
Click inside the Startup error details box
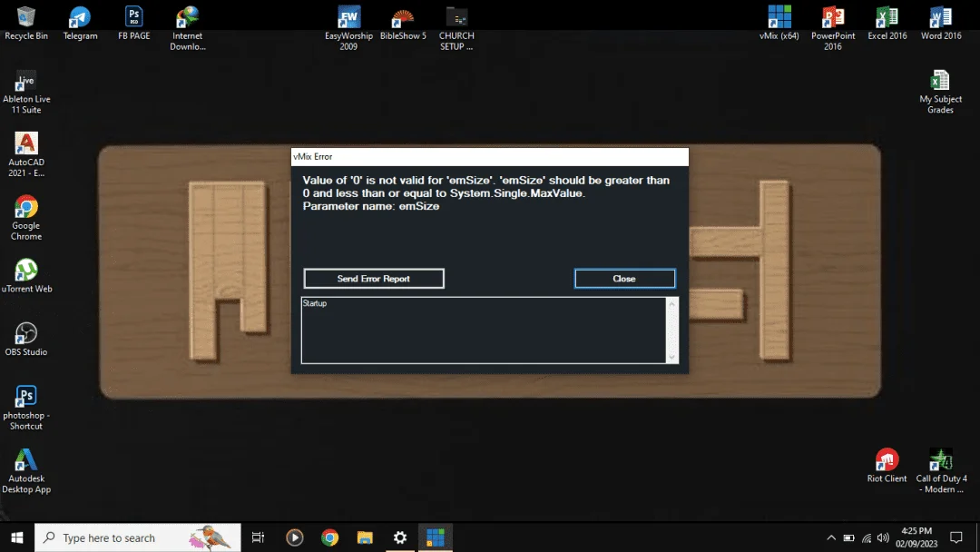click(x=484, y=330)
